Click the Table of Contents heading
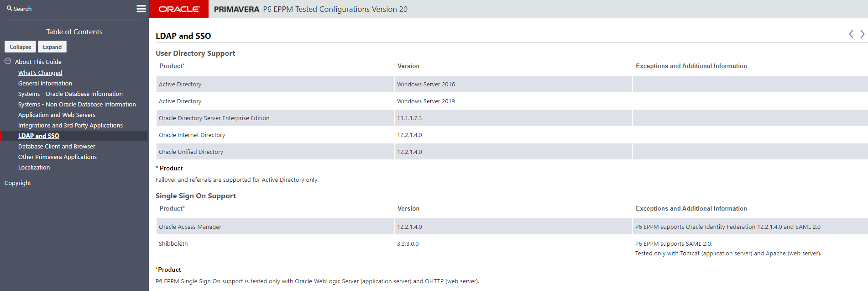 (74, 32)
